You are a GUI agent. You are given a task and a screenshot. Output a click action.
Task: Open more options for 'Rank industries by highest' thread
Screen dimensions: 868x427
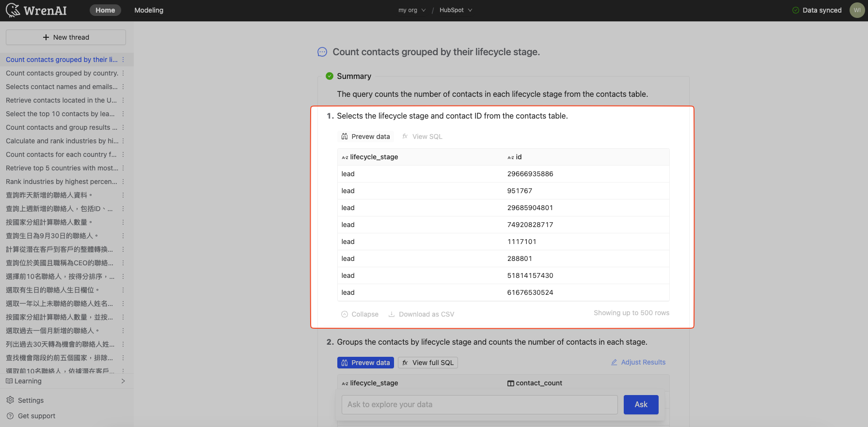(123, 182)
